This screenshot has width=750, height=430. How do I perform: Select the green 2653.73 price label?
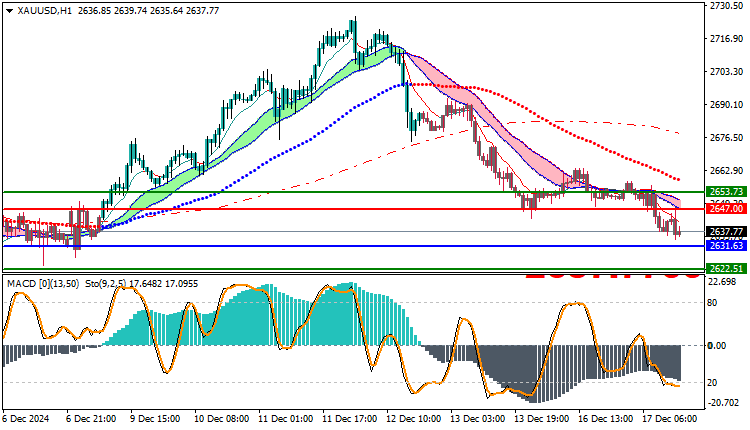tap(726, 192)
